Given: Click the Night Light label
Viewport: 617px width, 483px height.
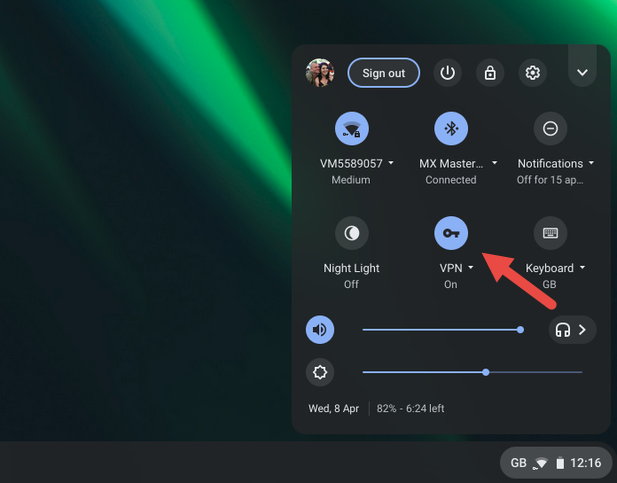Looking at the screenshot, I should 351,268.
